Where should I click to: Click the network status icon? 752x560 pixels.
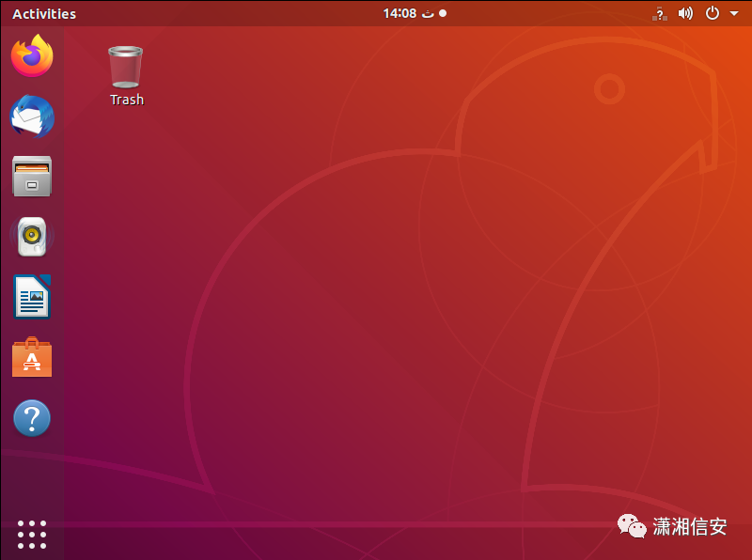(x=660, y=13)
